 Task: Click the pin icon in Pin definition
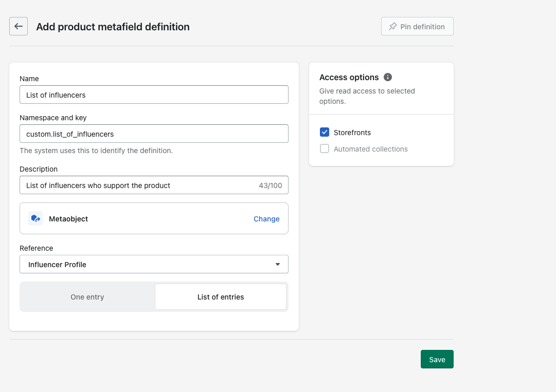(392, 26)
